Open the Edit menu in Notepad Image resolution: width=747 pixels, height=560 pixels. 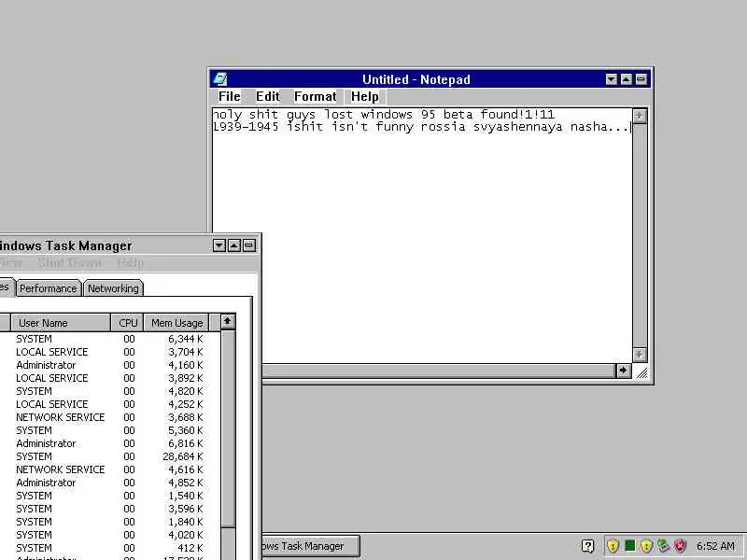(267, 97)
